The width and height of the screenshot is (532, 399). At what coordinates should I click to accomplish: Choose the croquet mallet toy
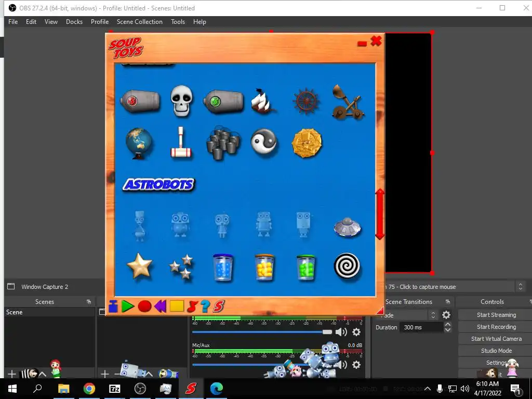(181, 143)
